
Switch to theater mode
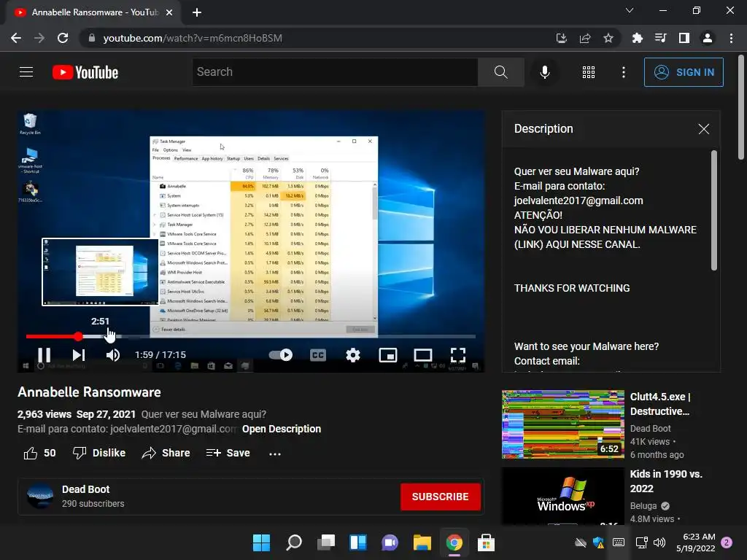pyautogui.click(x=423, y=355)
